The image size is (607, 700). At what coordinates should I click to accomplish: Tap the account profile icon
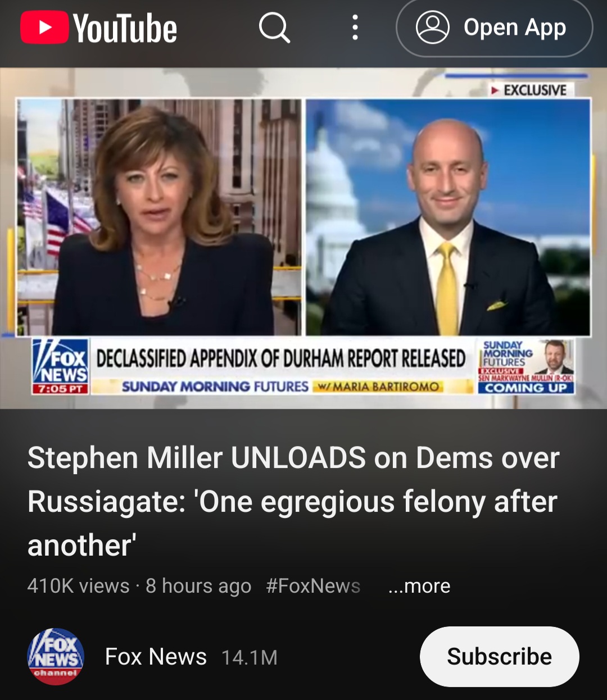[x=432, y=28]
